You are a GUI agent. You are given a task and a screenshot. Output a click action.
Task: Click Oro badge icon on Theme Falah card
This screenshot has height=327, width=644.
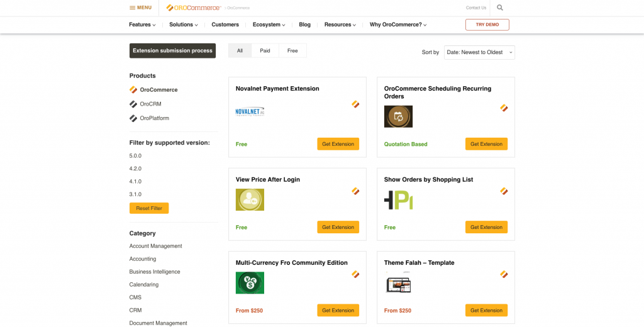click(504, 274)
